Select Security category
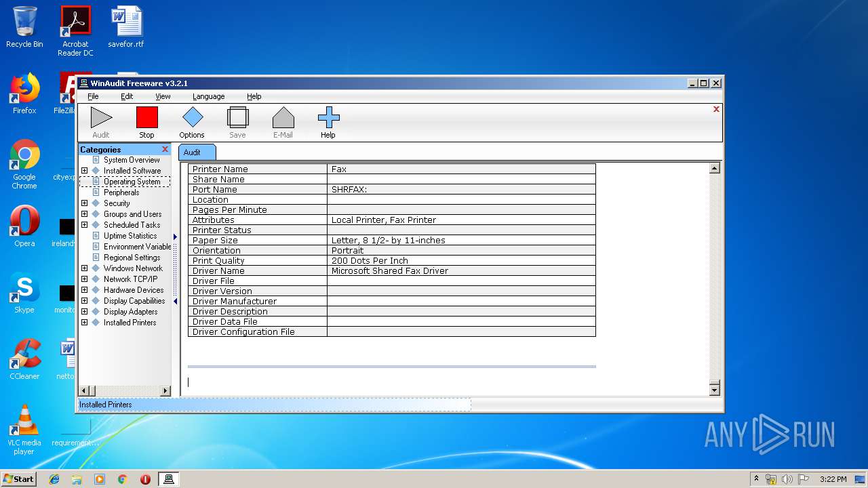868x488 pixels. point(117,203)
